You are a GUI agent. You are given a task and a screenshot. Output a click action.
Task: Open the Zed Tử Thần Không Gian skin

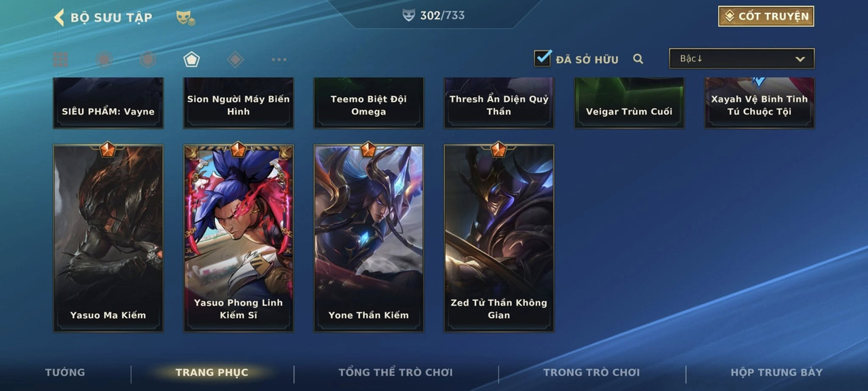[499, 238]
